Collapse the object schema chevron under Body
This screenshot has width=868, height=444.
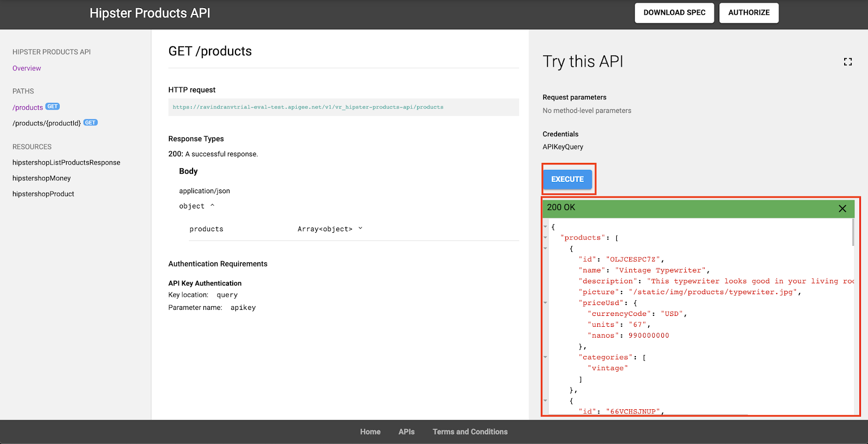click(212, 206)
